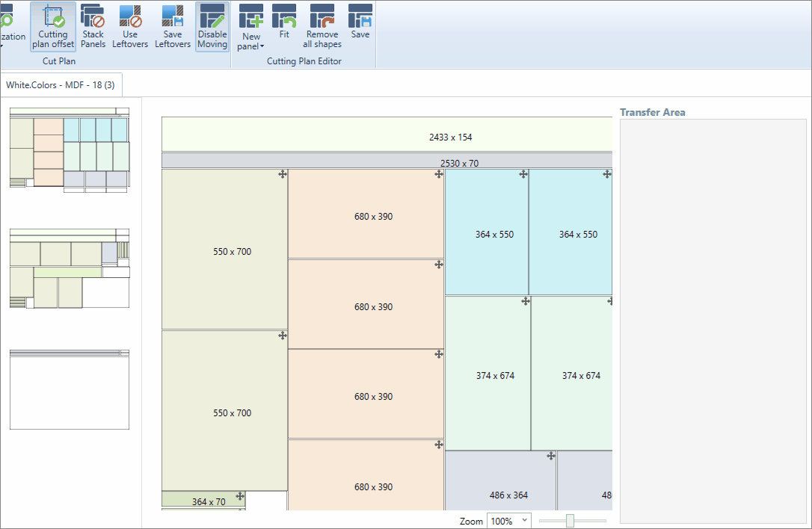Image resolution: width=812 pixels, height=529 pixels.
Task: Select the 2433 x 154 leftover panel
Action: (x=387, y=134)
